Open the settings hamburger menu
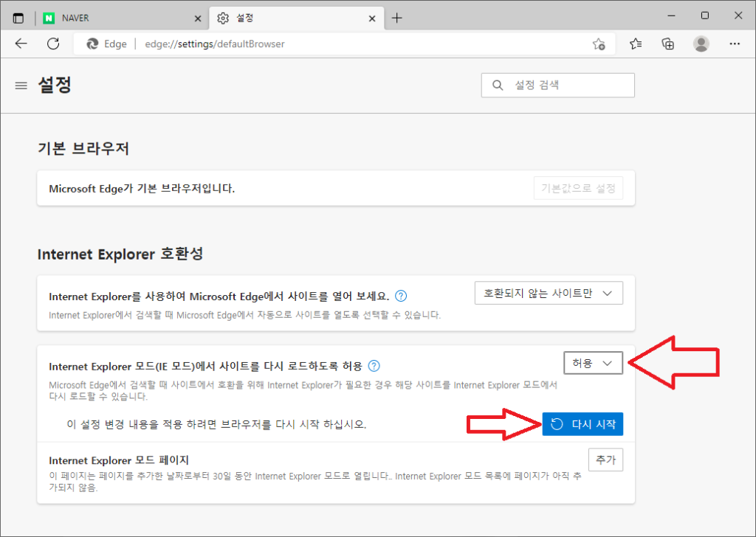Image resolution: width=756 pixels, height=537 pixels. click(21, 85)
